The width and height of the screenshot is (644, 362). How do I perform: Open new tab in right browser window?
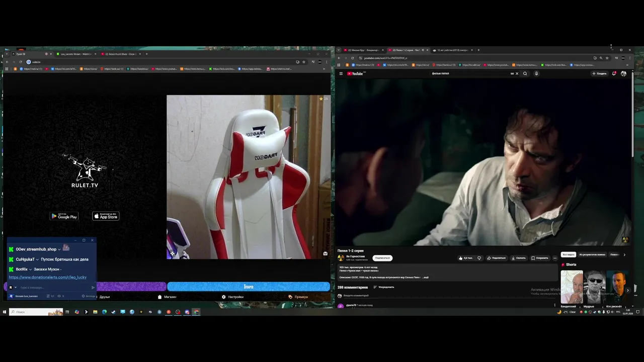(478, 50)
